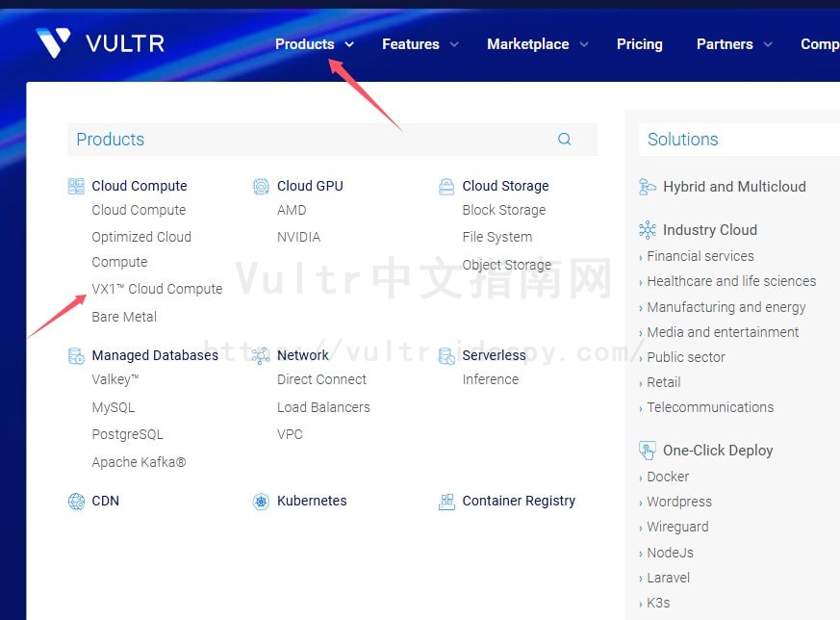This screenshot has height=620, width=840.
Task: Click the Cloud Compute category icon
Action: tap(76, 185)
